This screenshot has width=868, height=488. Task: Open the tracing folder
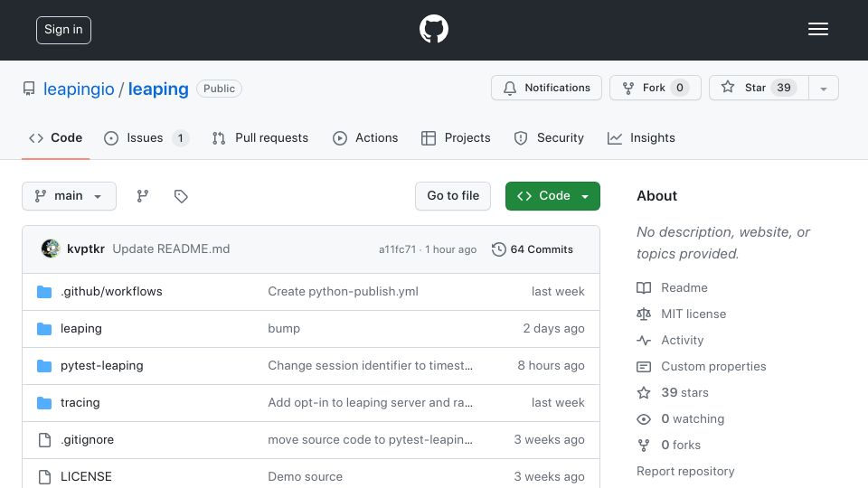(80, 403)
